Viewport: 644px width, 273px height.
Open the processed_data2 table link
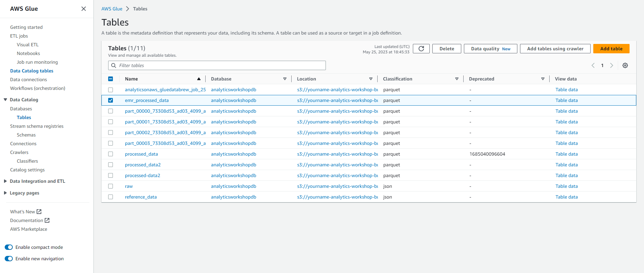pos(143,165)
